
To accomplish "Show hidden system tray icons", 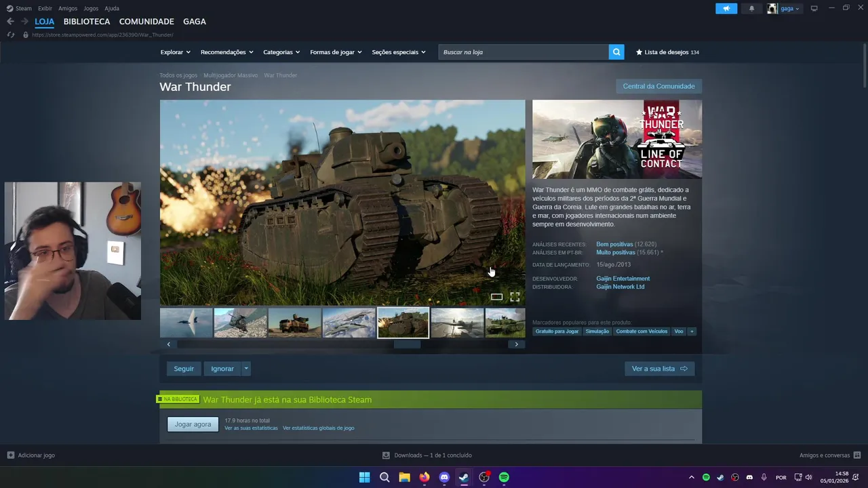I will tap(691, 477).
